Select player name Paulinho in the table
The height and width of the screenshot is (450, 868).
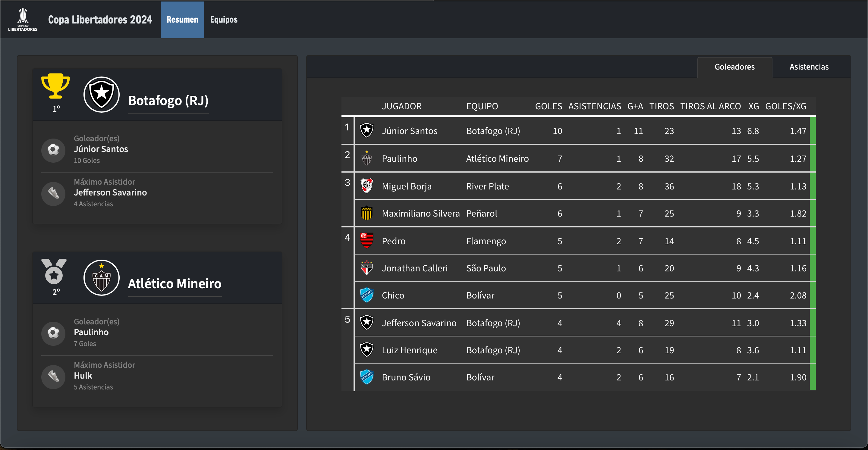(399, 159)
